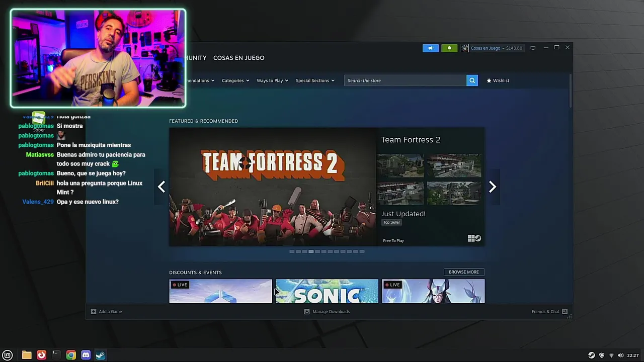Select the last carousel page dot
Image resolution: width=644 pixels, height=362 pixels.
tap(362, 251)
